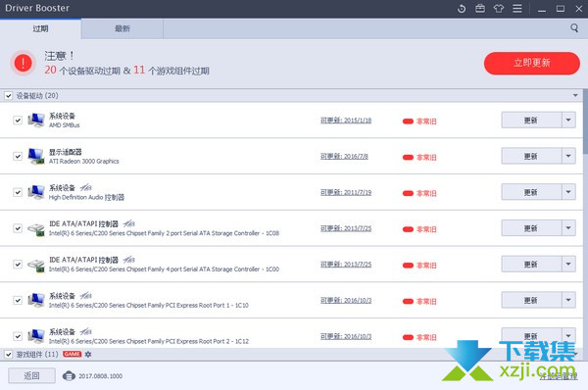Open the 可更新: 2015/1/18 link

(x=346, y=120)
